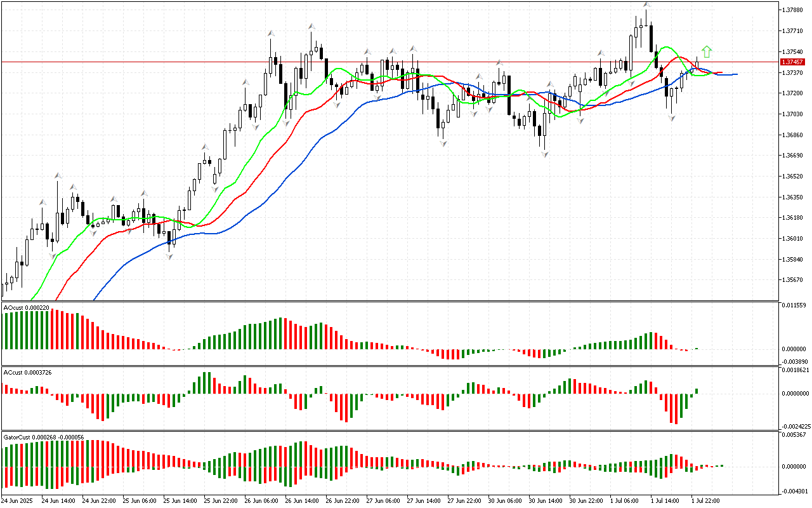Click the 1.37880 price axis label
The image size is (812, 508).
(794, 10)
